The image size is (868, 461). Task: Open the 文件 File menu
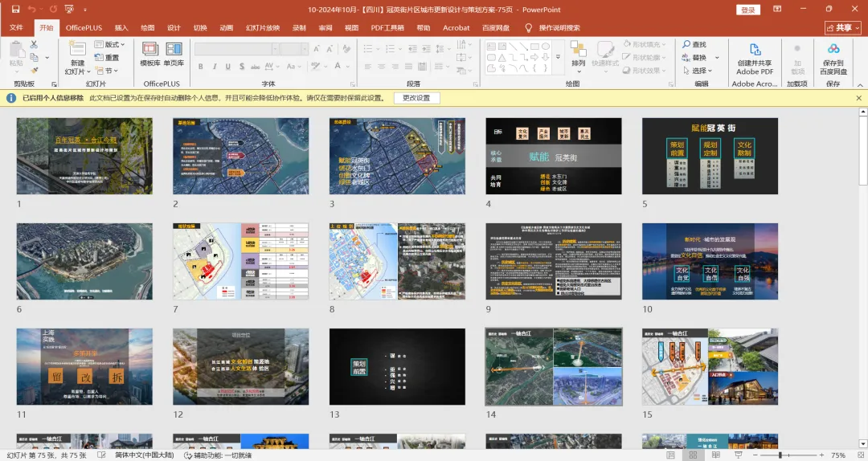pyautogui.click(x=17, y=27)
